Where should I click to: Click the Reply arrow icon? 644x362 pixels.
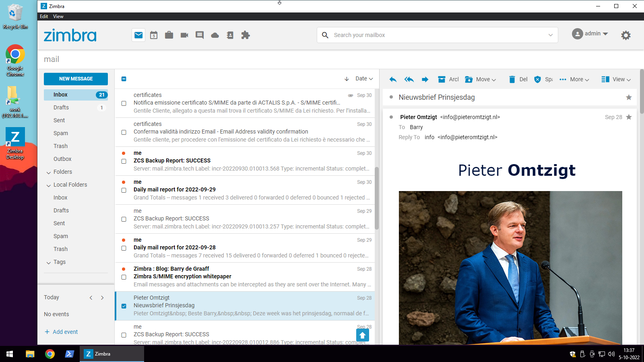(393, 79)
